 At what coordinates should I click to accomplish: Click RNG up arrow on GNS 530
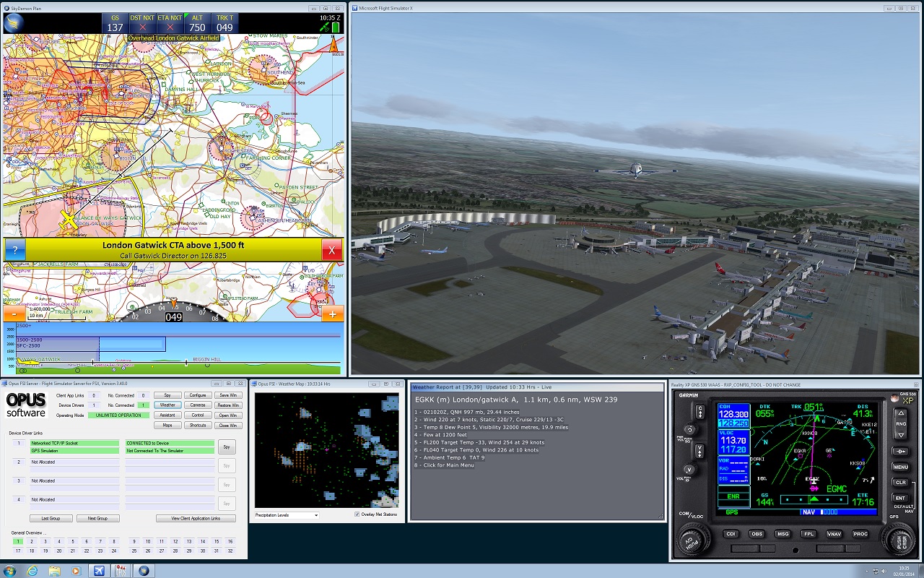pos(900,413)
